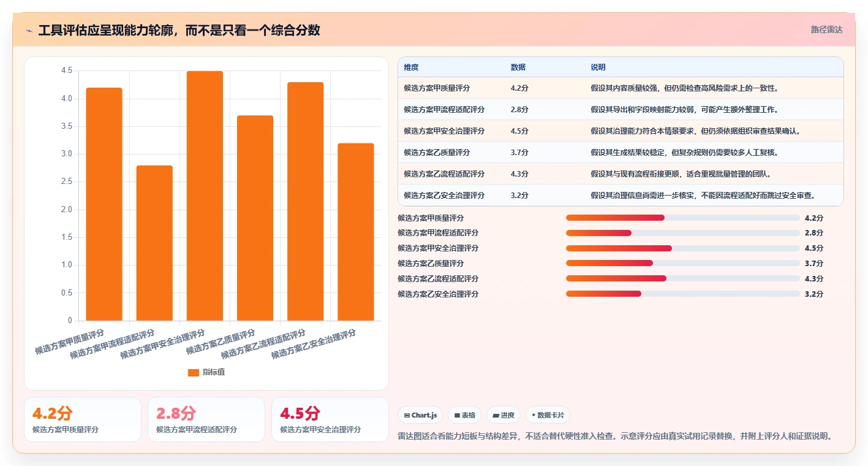Click the lightning icon beside the page title
The image size is (868, 466).
(x=29, y=31)
